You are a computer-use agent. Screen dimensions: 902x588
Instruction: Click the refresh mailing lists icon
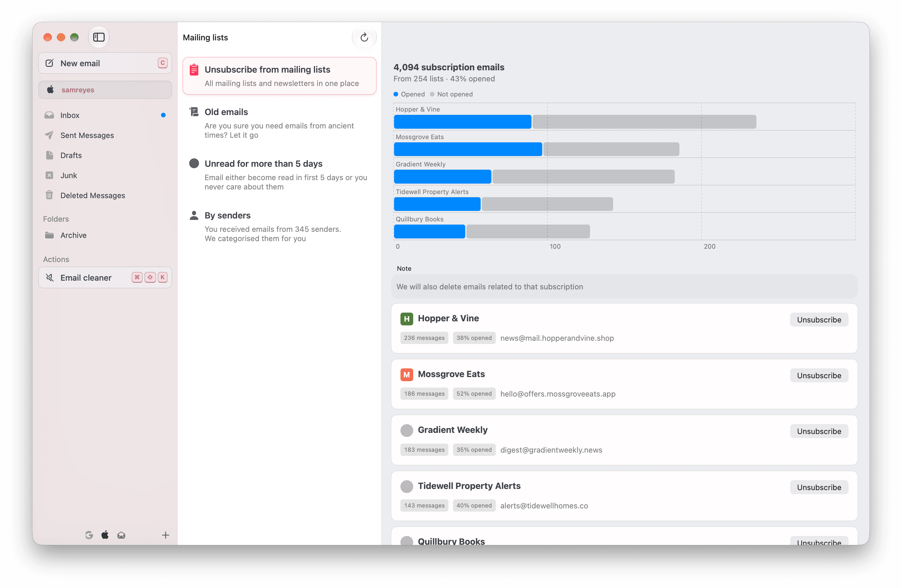point(364,37)
